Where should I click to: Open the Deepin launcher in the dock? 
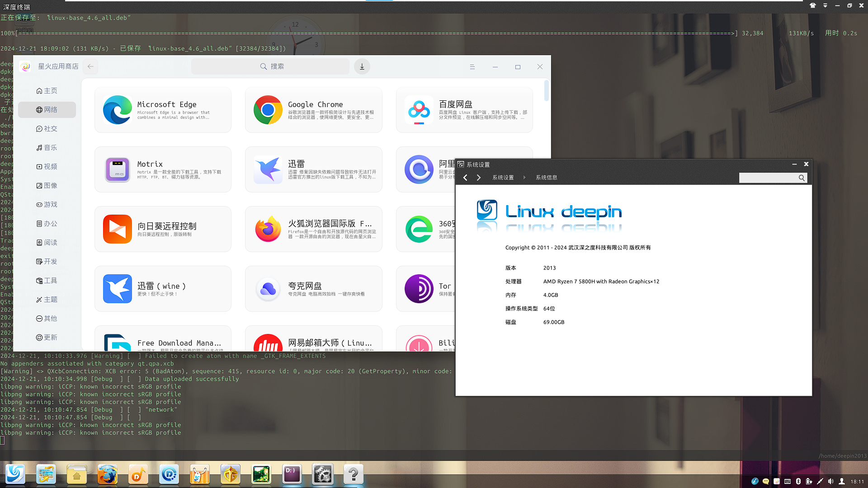(x=15, y=474)
